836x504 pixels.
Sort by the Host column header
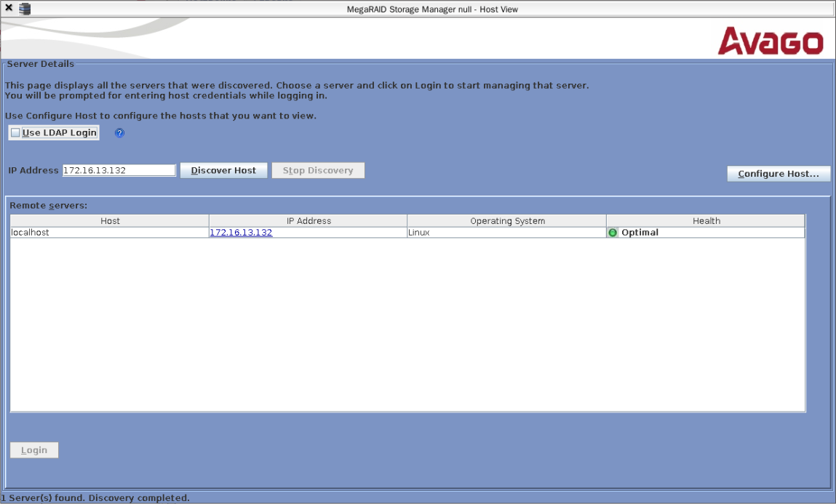(x=110, y=220)
